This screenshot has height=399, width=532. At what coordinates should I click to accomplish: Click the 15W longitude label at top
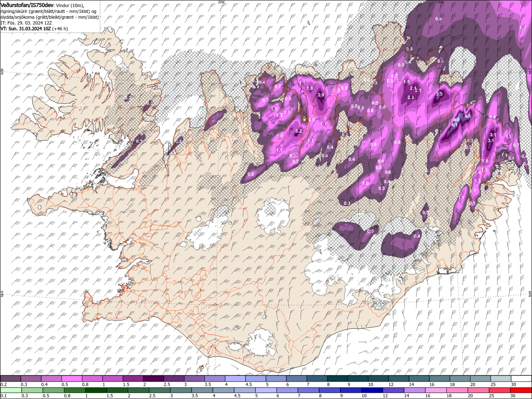click(440, 2)
